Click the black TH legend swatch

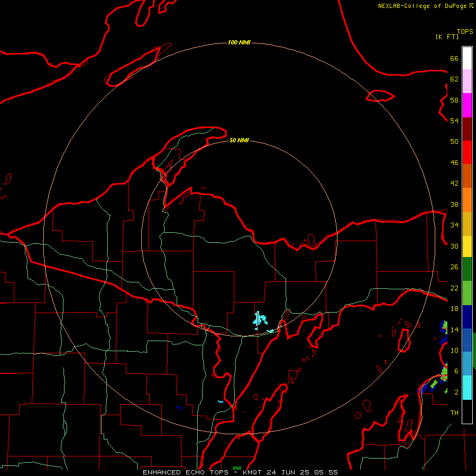click(x=467, y=411)
